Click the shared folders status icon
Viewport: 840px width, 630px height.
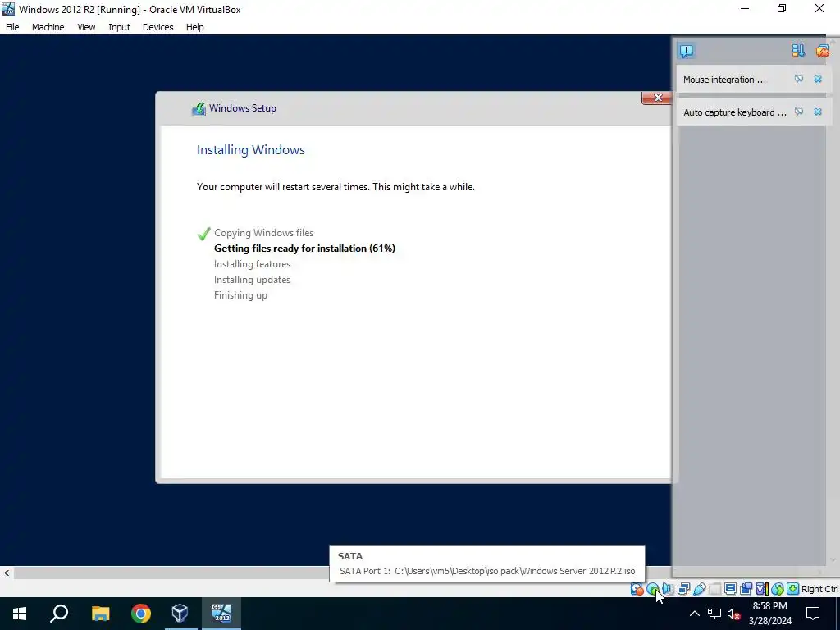714,589
